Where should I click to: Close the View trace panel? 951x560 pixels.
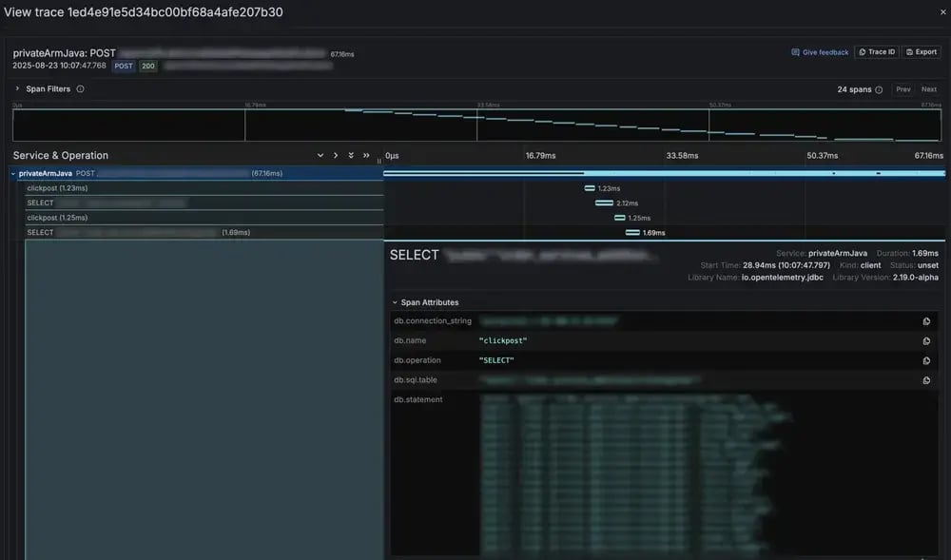tap(943, 12)
